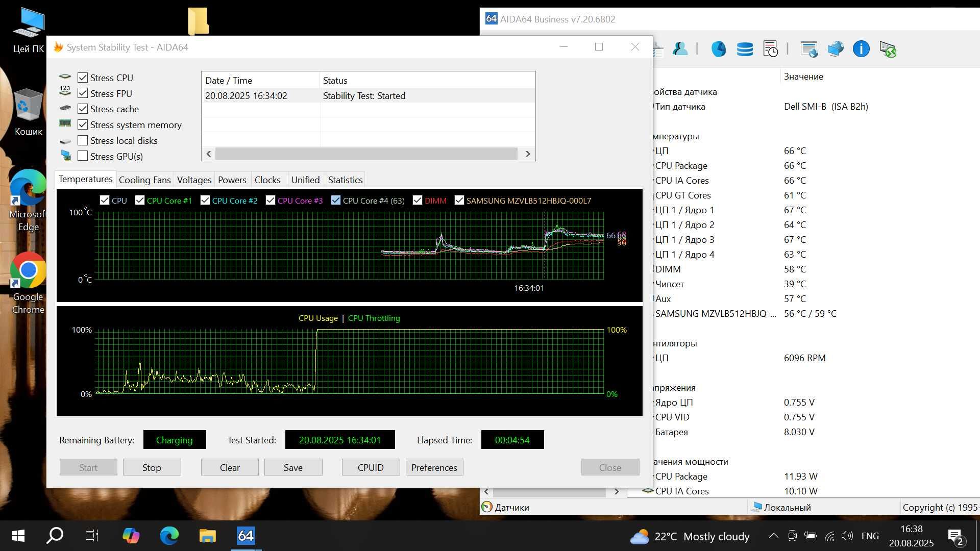Open Windows search magnifier on taskbar
Screen dimensions: 980x551
[x=55, y=536]
